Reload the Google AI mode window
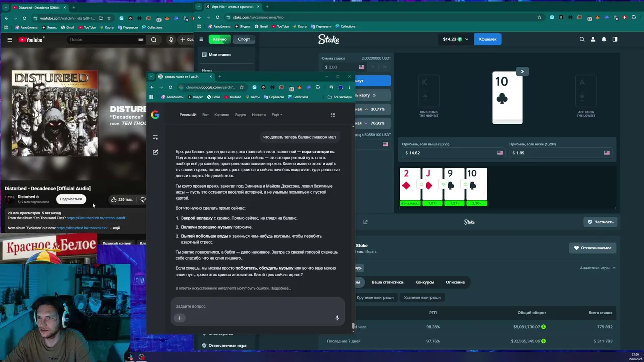 (170, 87)
